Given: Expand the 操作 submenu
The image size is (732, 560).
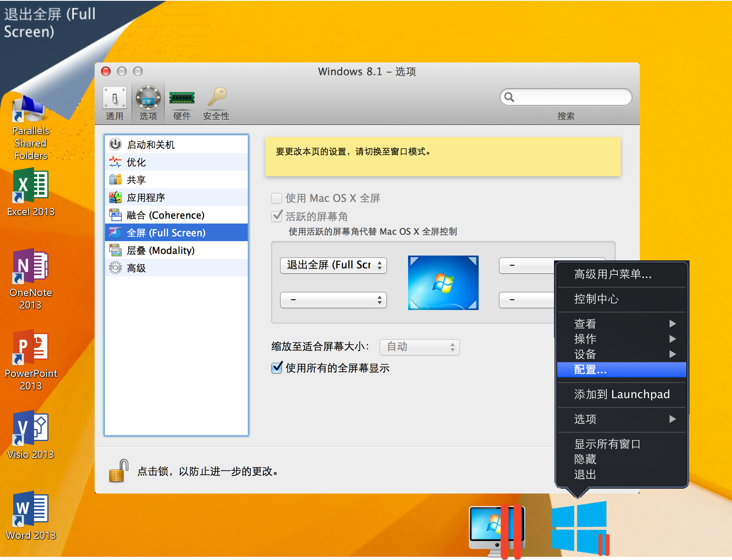Looking at the screenshot, I should (x=622, y=339).
